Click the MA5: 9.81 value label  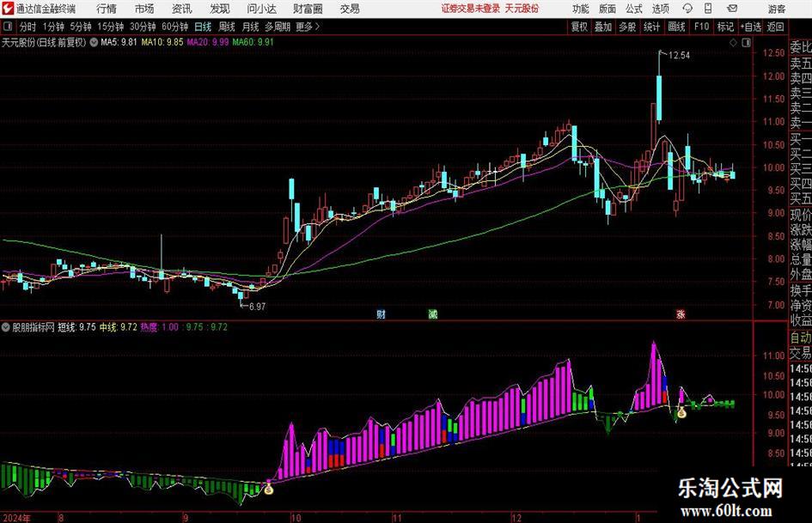click(x=119, y=42)
